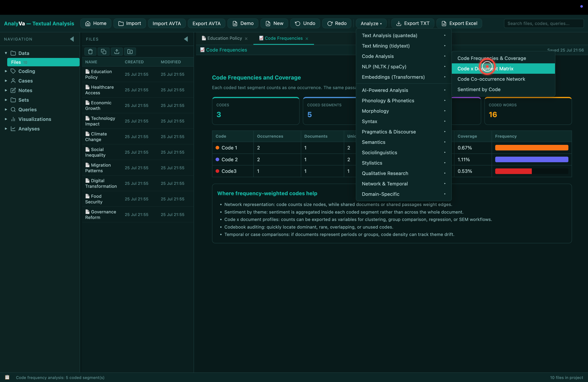Click the Home toolbar button
The height and width of the screenshot is (382, 588).
(96, 23)
